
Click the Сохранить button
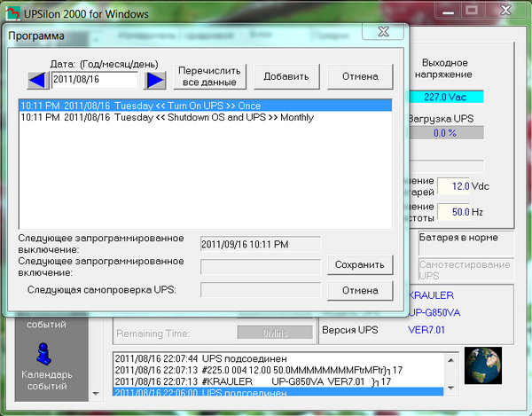click(360, 265)
